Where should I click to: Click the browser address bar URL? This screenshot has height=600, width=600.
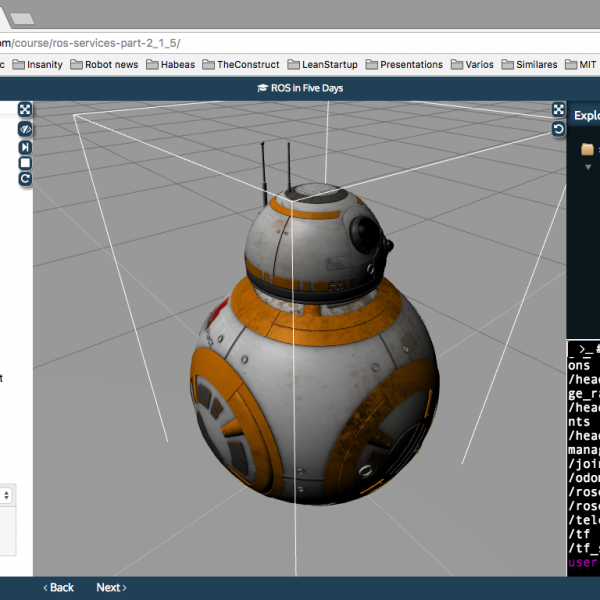tap(90, 43)
